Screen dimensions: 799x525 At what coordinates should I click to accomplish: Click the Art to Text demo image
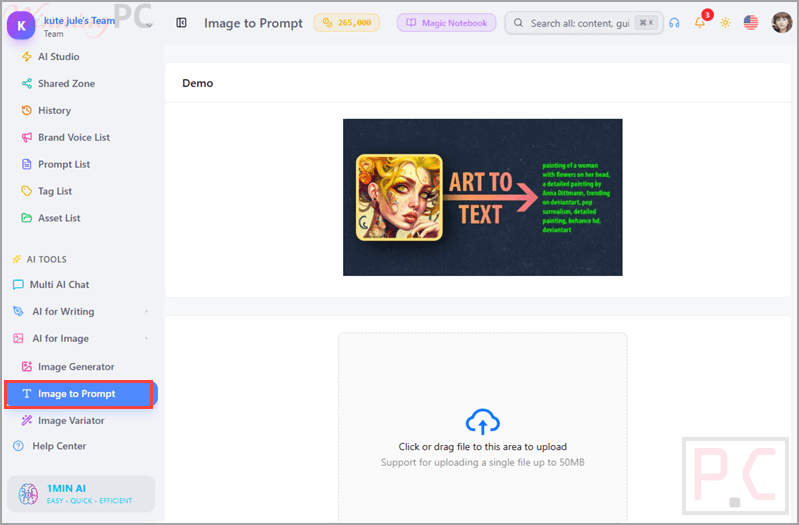[x=483, y=197]
